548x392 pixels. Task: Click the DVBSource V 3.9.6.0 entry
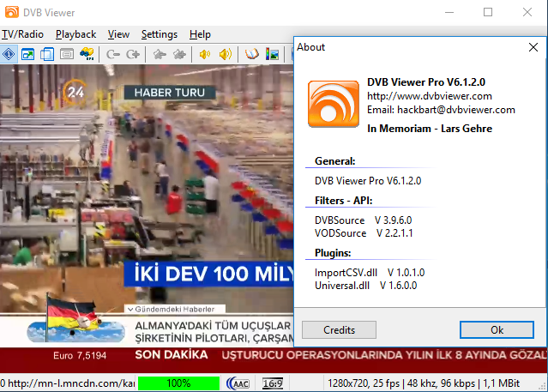coord(363,220)
